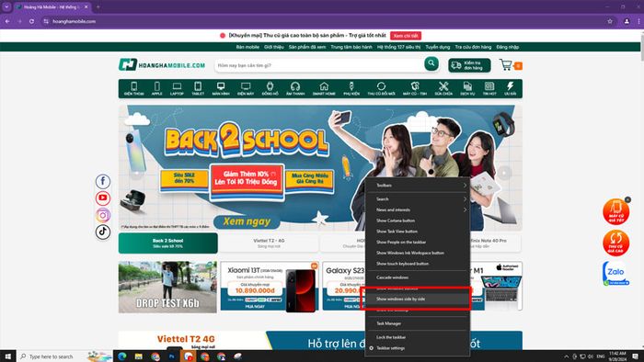Open the Đăng nhập login link
644x362 pixels.
[x=507, y=47]
